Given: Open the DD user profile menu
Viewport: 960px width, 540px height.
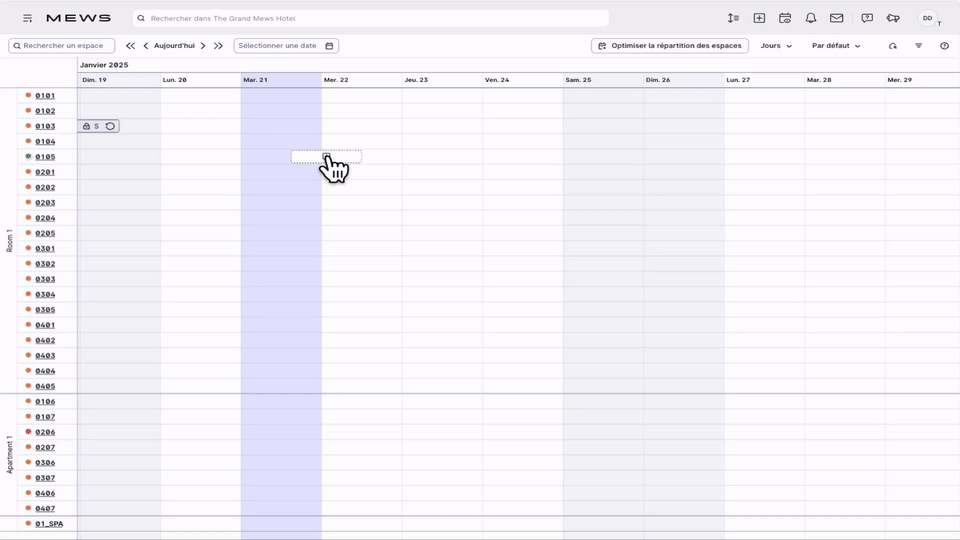Looking at the screenshot, I should [x=928, y=18].
